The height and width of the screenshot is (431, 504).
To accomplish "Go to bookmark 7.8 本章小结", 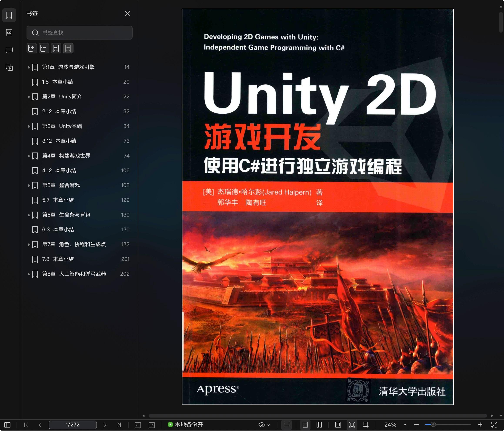I will pyautogui.click(x=80, y=259).
